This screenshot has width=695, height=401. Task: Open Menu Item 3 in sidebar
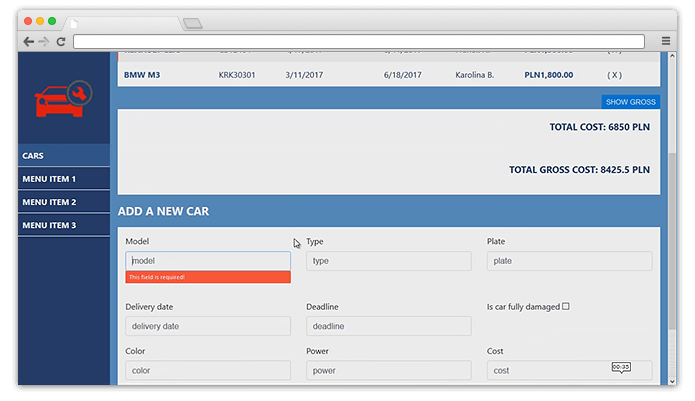coord(63,225)
